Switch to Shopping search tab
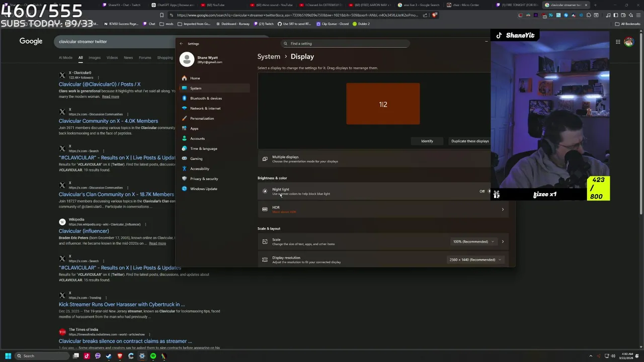Image resolution: width=644 pixels, height=362 pixels. click(165, 58)
